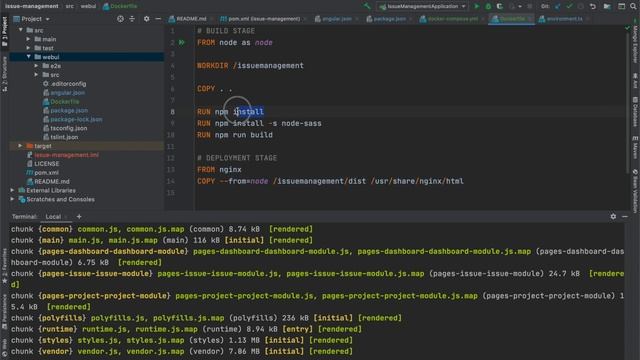Screen dimensions: 640x360
Task: Select Dockerfile in the project tree
Action: 65,102
